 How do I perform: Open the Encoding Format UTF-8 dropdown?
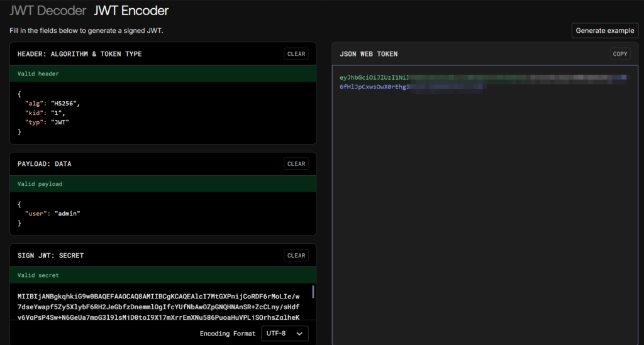click(285, 334)
